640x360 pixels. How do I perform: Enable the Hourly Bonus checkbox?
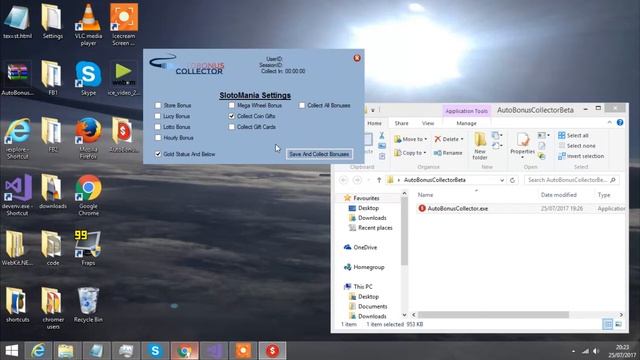(158, 138)
